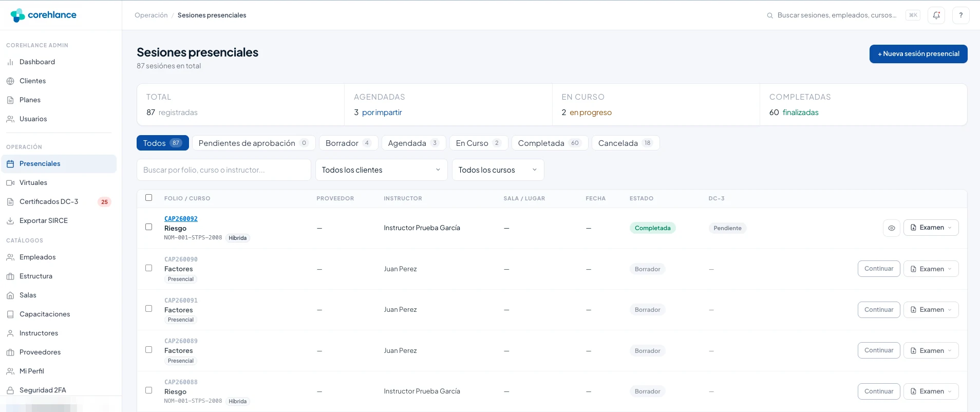
Task: Expand the Todos los clientes dropdown
Action: (x=382, y=170)
